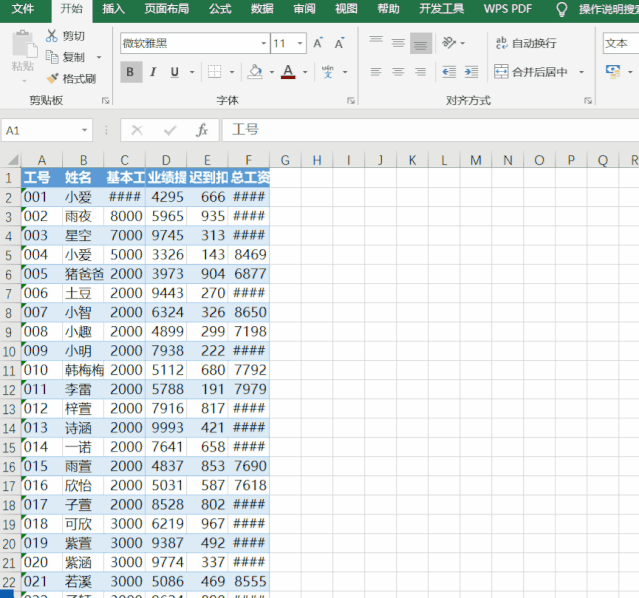Click the formula bar Cancel X icon
Image resolution: width=639 pixels, height=598 pixels.
coord(137,130)
